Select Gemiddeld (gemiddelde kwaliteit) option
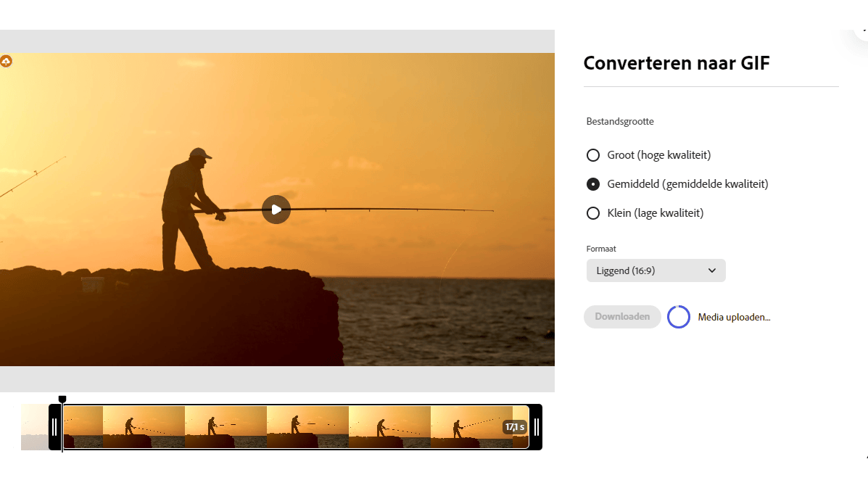The image size is (868, 488). (x=593, y=184)
